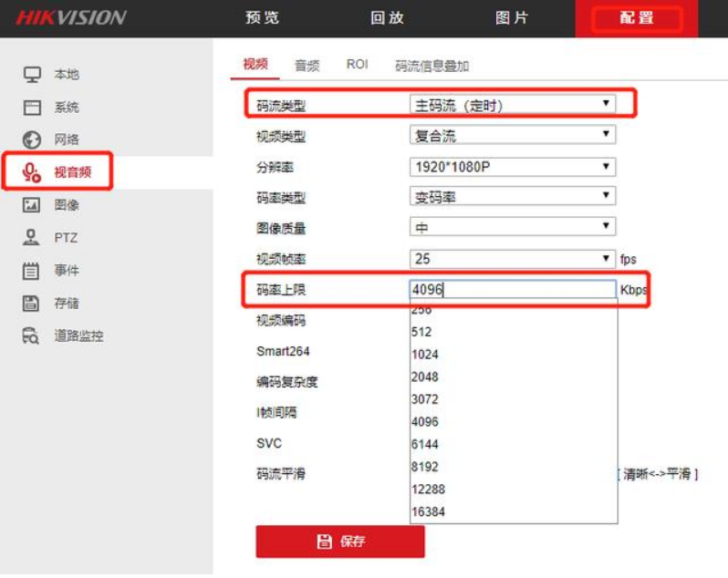Image resolution: width=728 pixels, height=578 pixels.
Task: Open the 码流类型 stream type dropdown
Action: point(512,105)
